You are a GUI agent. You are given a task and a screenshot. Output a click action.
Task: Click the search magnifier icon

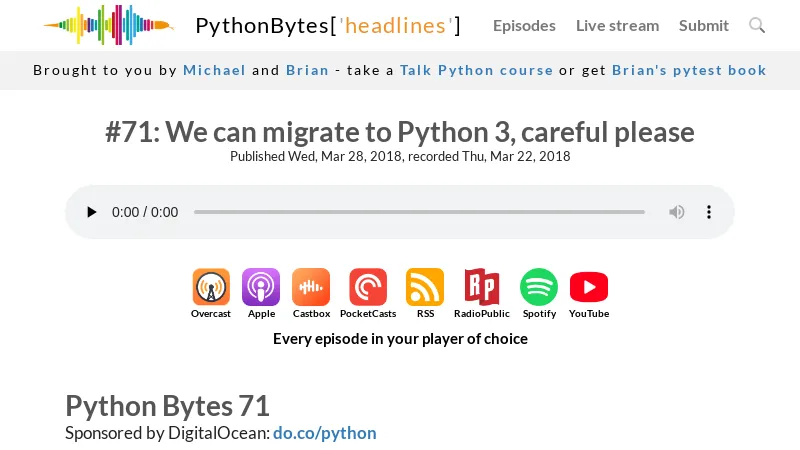tap(757, 25)
